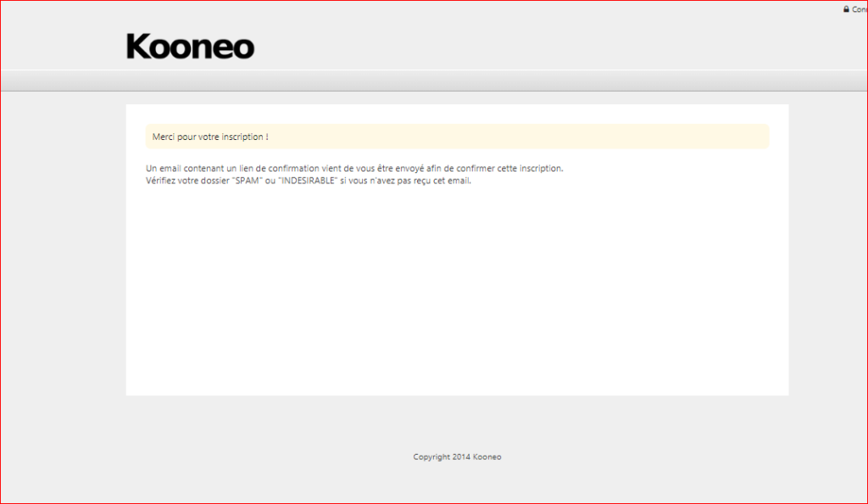Click the Kooneo logo in the header
Image resolution: width=868 pixels, height=504 pixels.
(190, 47)
